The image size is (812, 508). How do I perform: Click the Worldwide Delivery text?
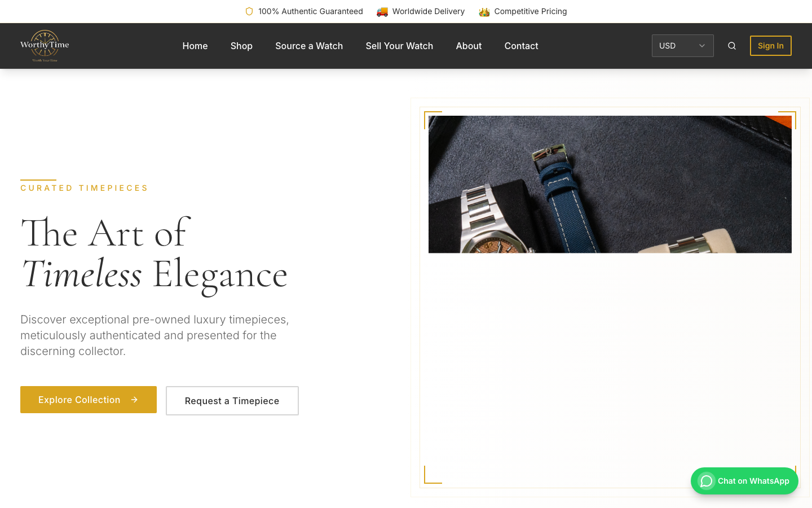coord(429,11)
